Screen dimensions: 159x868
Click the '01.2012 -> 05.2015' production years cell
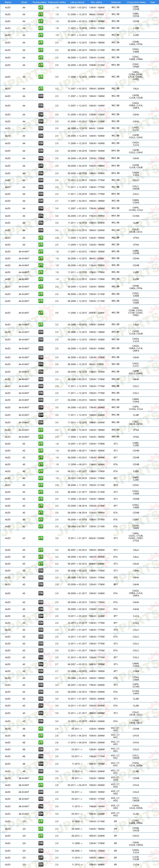[x=77, y=657]
